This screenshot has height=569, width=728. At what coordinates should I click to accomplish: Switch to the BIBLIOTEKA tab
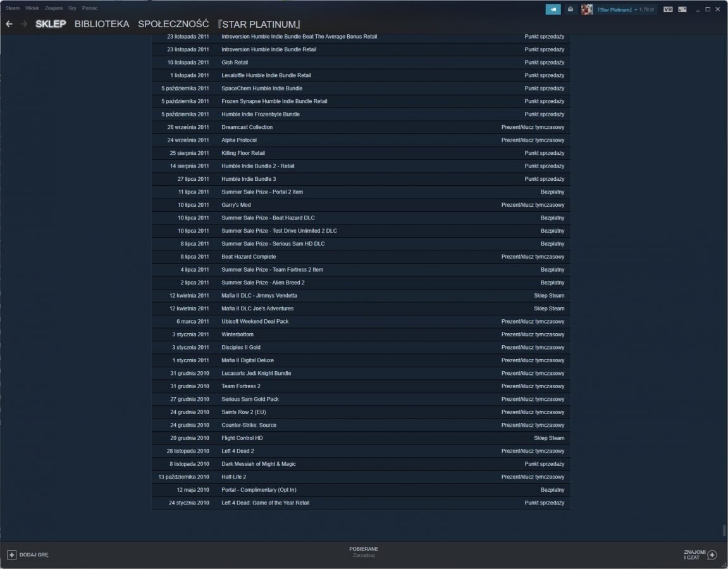102,24
